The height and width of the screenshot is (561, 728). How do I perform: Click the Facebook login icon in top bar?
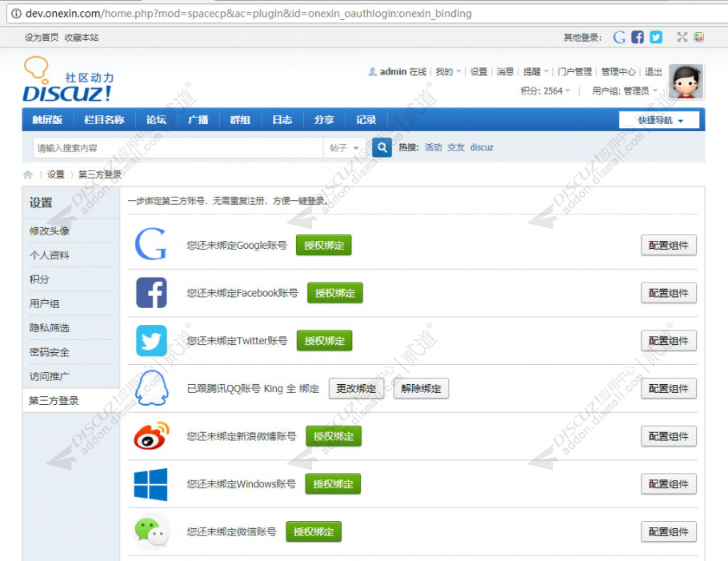(638, 37)
